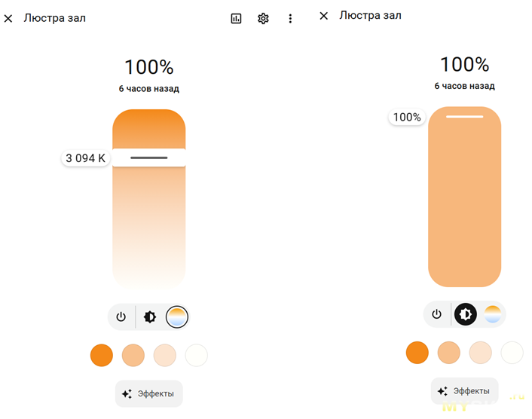Viewport: 532px width, 419px height.
Task: Open Эффекты menu in right dialog
Action: click(464, 391)
